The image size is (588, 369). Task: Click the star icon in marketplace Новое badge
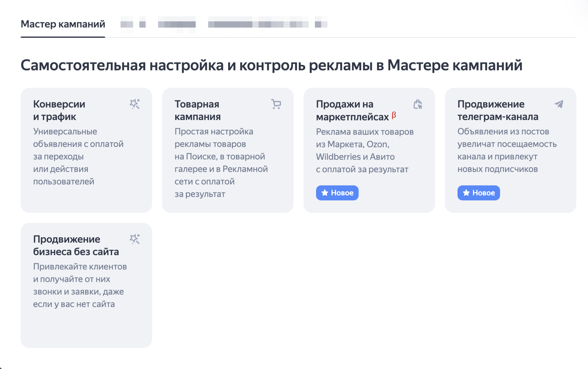[325, 193]
